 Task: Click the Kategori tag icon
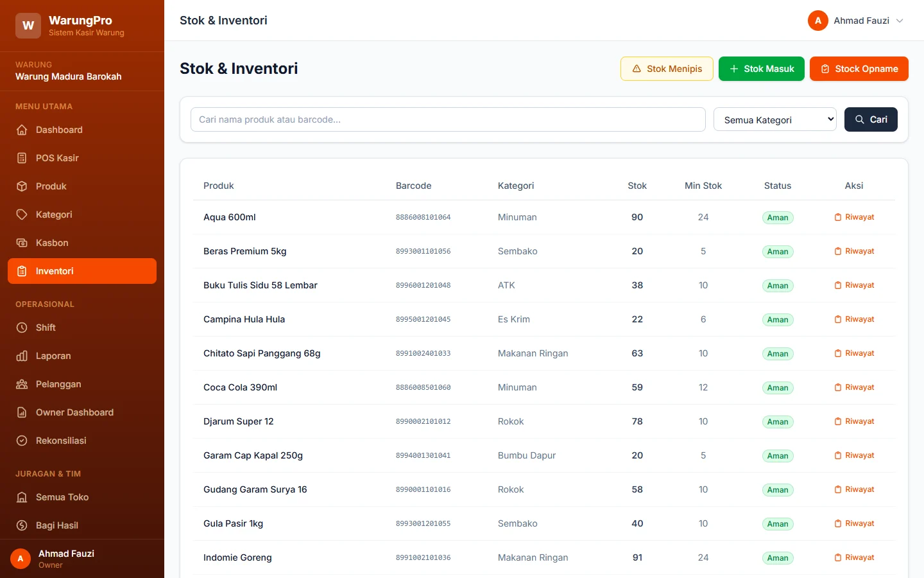click(x=22, y=215)
